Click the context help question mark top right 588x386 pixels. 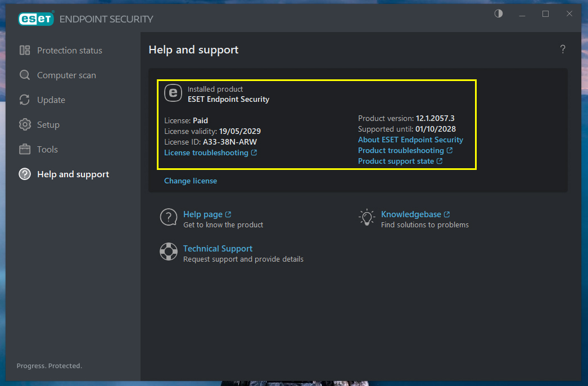click(563, 49)
